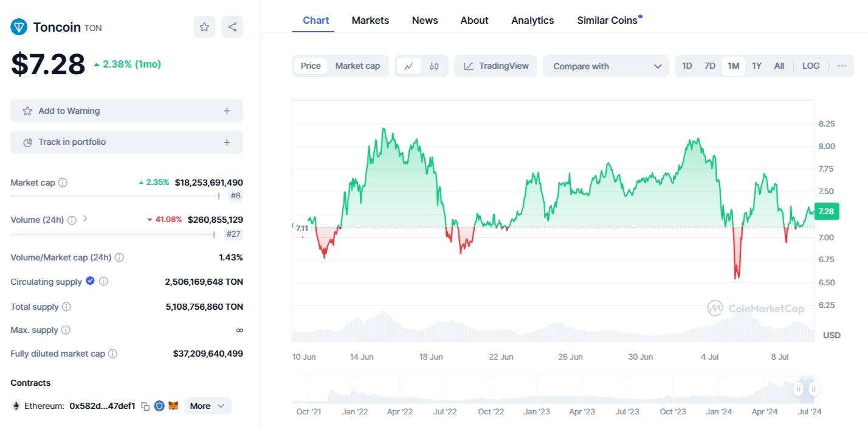Open the About tab

474,20
